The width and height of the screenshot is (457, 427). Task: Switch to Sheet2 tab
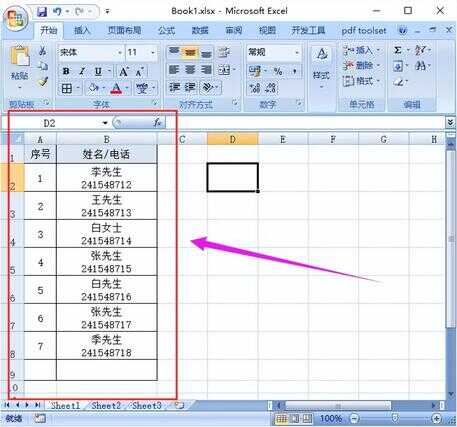(x=106, y=406)
